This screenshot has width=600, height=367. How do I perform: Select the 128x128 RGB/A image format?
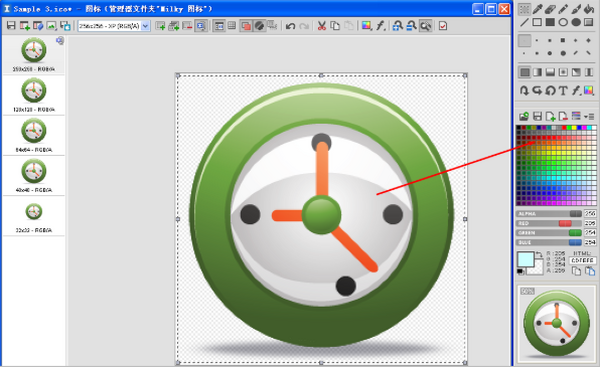click(34, 95)
